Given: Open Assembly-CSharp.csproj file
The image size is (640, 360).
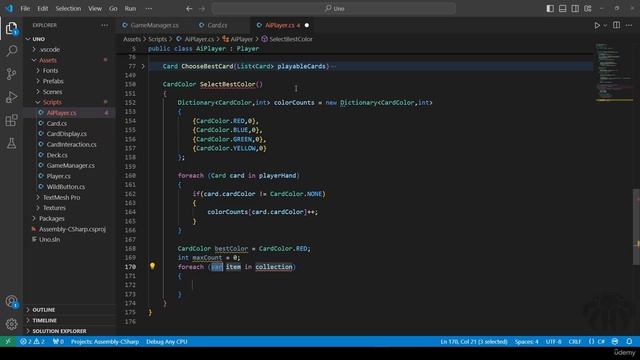Looking at the screenshot, I should (x=72, y=229).
